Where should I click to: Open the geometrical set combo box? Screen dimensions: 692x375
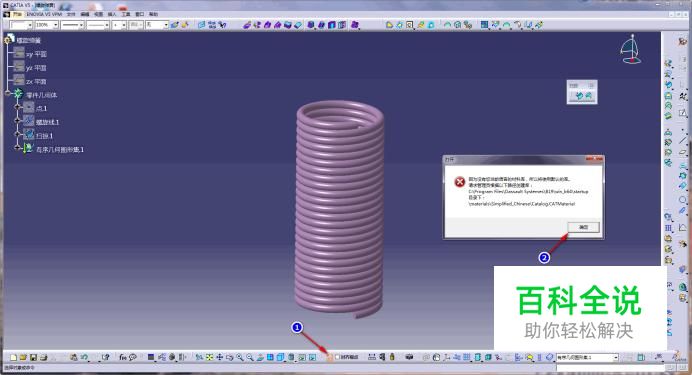587,357
